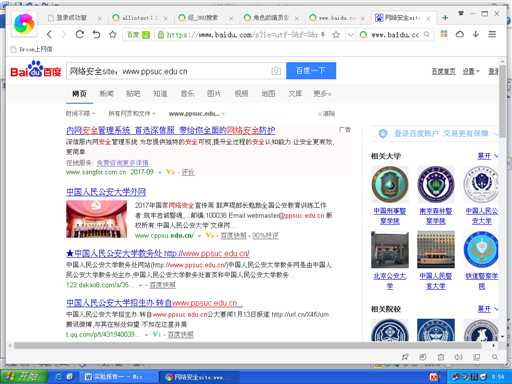Click the camera image-search icon in search box
The image size is (512, 384).
click(276, 71)
